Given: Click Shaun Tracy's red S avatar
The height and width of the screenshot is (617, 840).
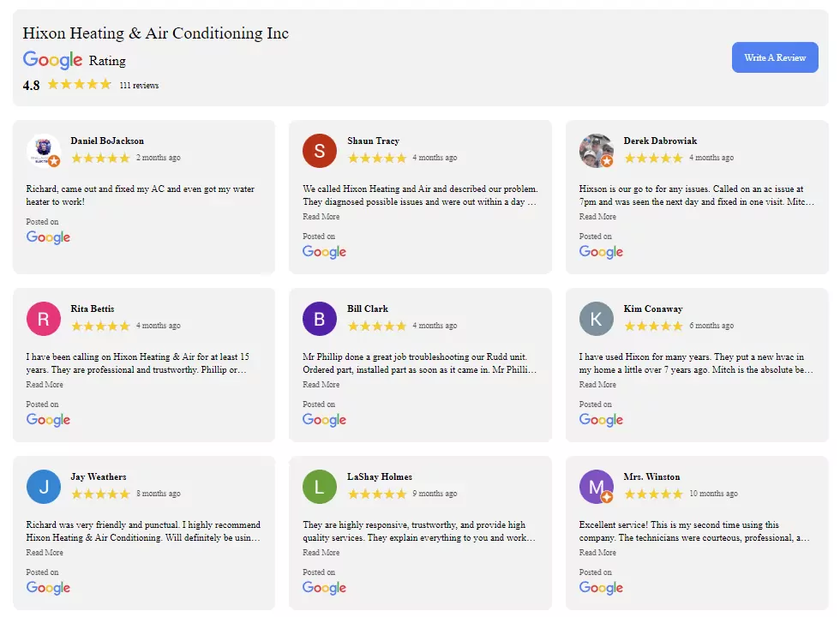Looking at the screenshot, I should [320, 151].
